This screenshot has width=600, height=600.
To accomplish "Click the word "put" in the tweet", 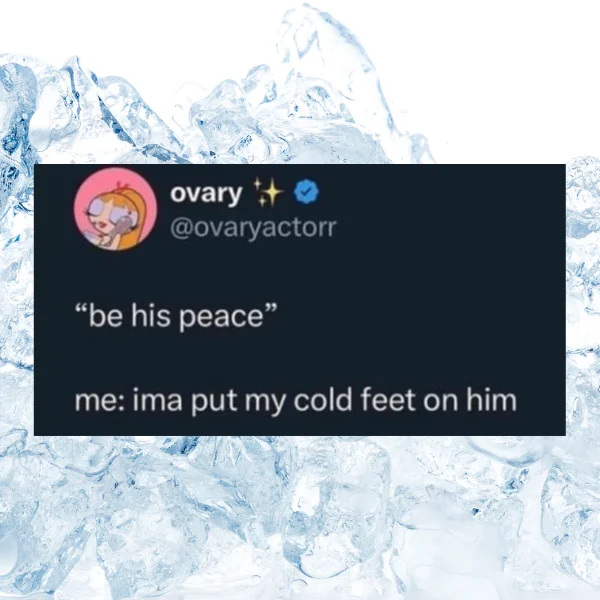I will click(214, 402).
